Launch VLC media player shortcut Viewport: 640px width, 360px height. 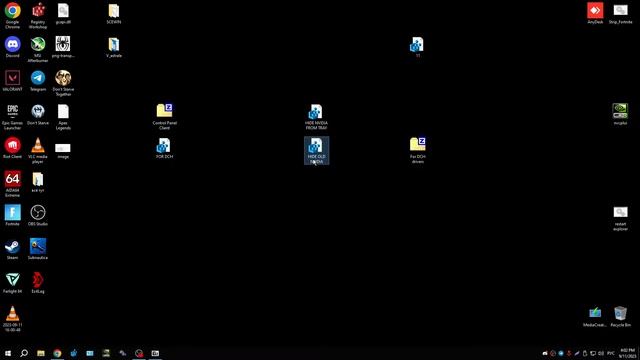(x=38, y=150)
